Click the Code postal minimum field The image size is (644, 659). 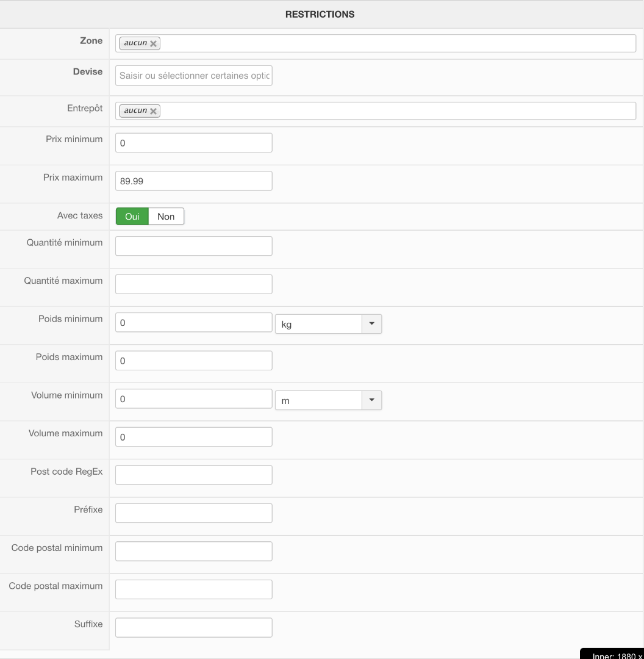193,551
